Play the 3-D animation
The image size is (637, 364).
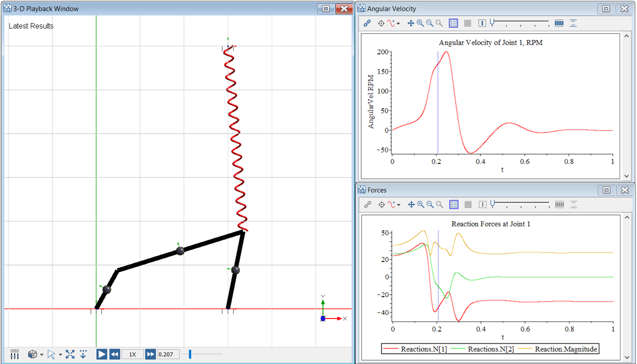102,354
